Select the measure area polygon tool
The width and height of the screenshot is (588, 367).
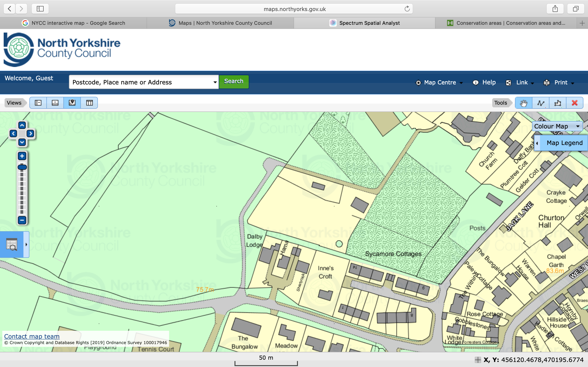coord(557,103)
